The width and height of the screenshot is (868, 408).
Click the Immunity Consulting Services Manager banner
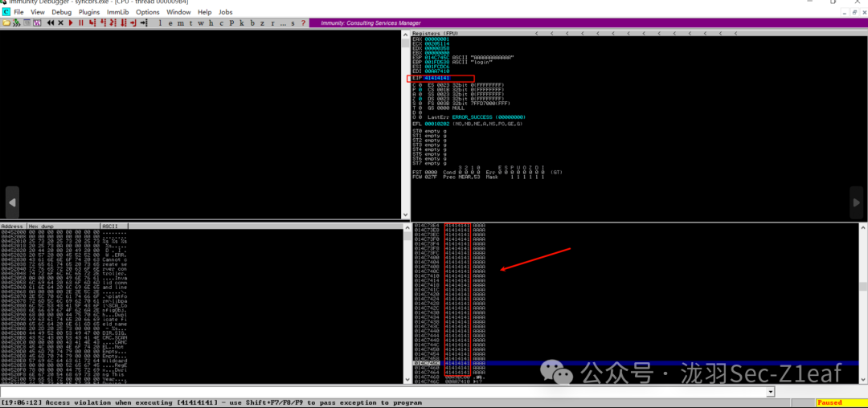[588, 22]
